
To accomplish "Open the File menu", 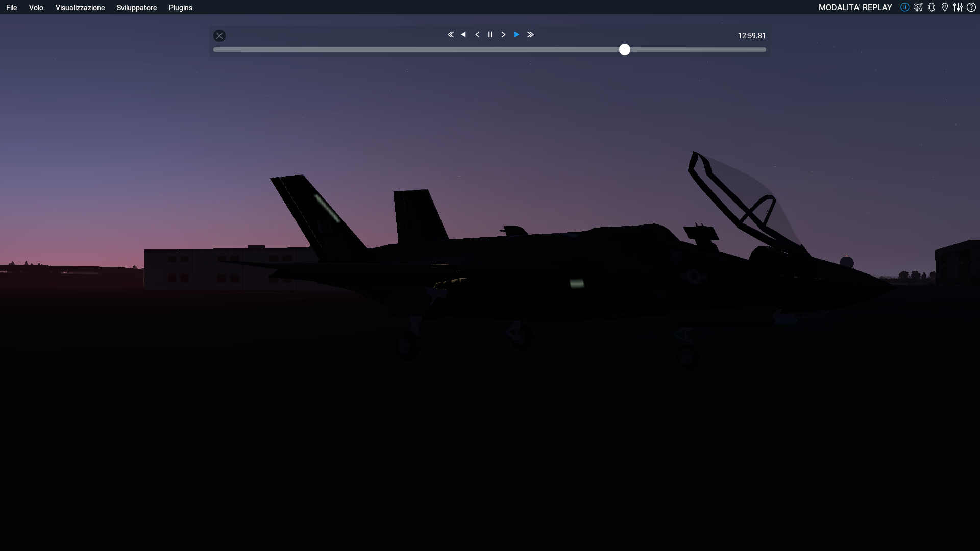I will point(11,8).
